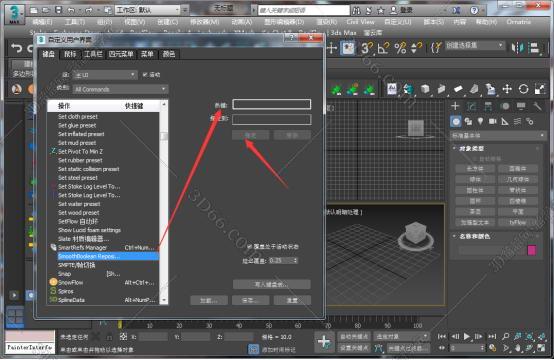Open the Display tab icon in command panel
The height and width of the screenshot is (360, 554).
click(521, 106)
